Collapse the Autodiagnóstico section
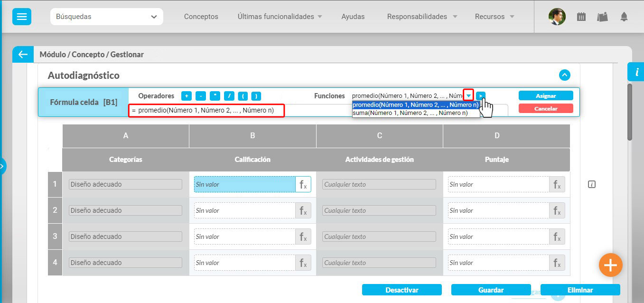This screenshot has height=303, width=644. click(x=564, y=75)
